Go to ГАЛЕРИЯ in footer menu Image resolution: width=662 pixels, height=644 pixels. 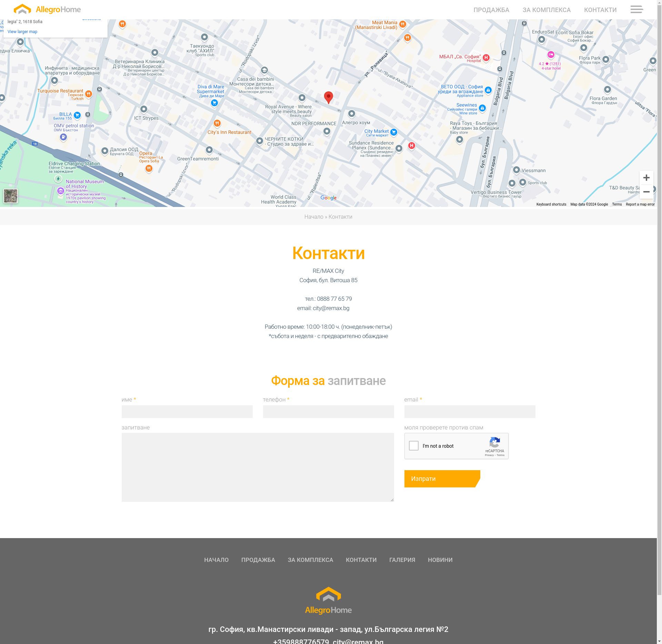(402, 560)
